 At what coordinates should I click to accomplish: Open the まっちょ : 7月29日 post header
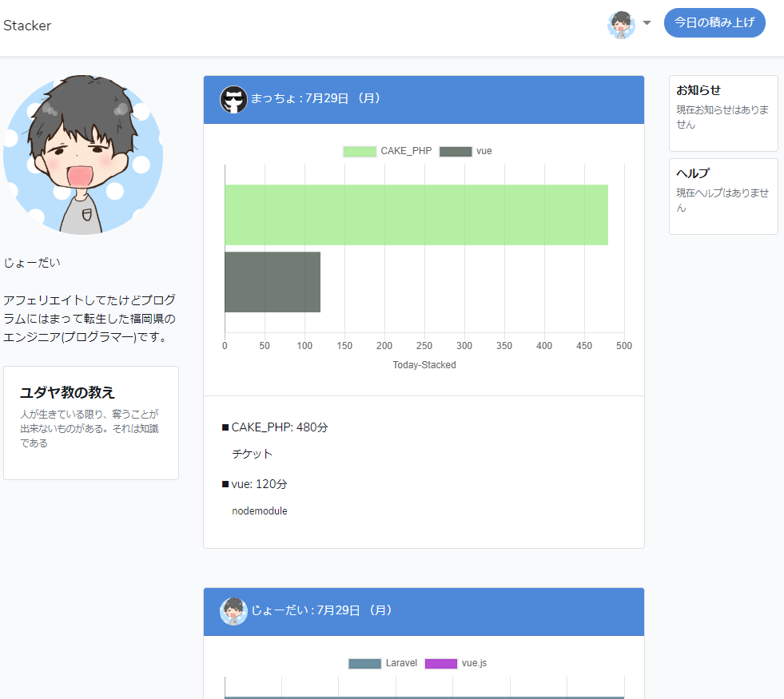point(424,99)
